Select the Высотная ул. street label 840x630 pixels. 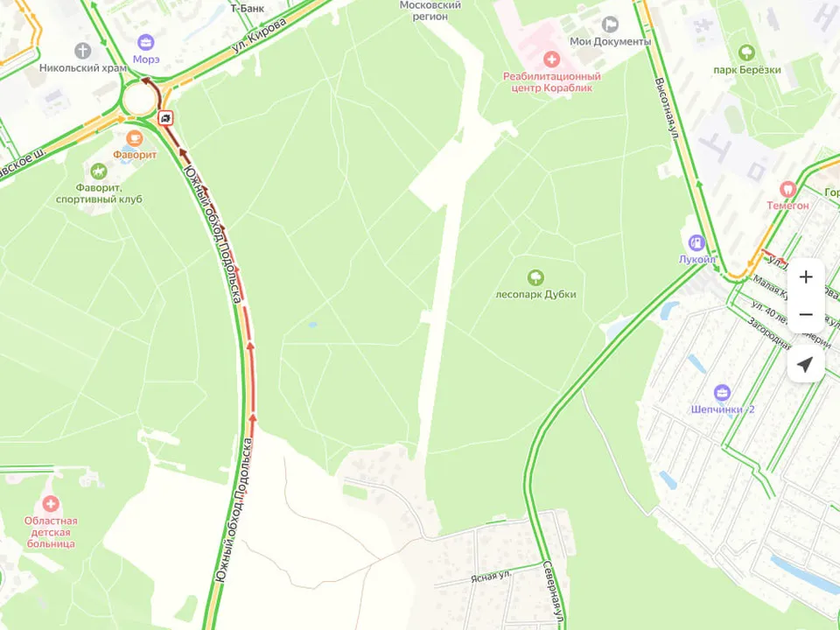pos(667,110)
